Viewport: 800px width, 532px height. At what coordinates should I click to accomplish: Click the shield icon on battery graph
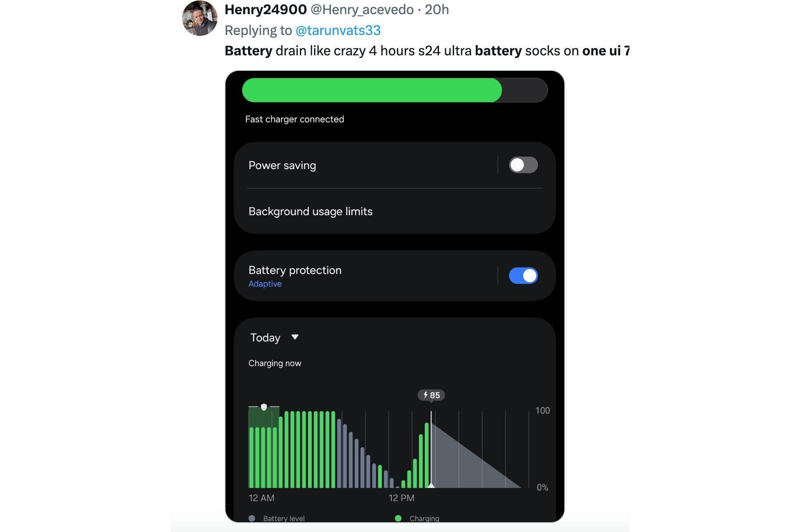pyautogui.click(x=264, y=407)
